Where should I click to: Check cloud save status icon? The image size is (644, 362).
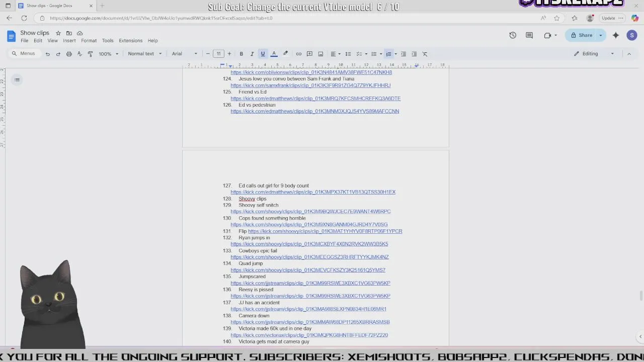pos(79,33)
